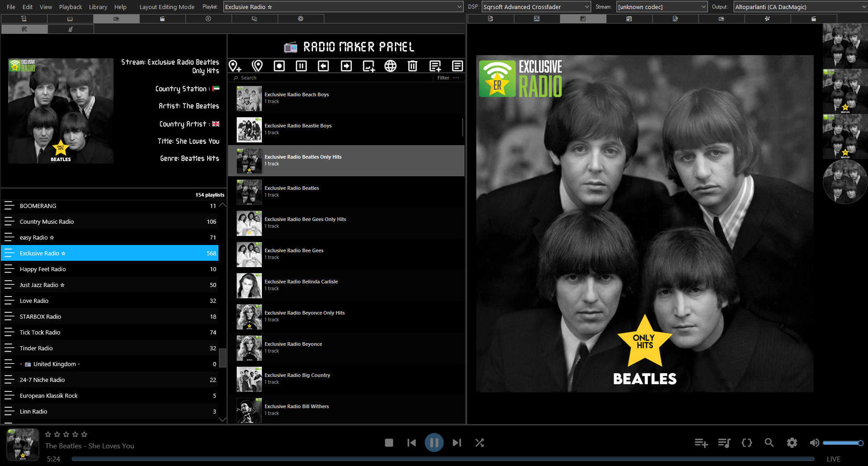This screenshot has width=868, height=466.
Task: Click the add image icon in Radio Maker toolbar
Action: click(369, 66)
